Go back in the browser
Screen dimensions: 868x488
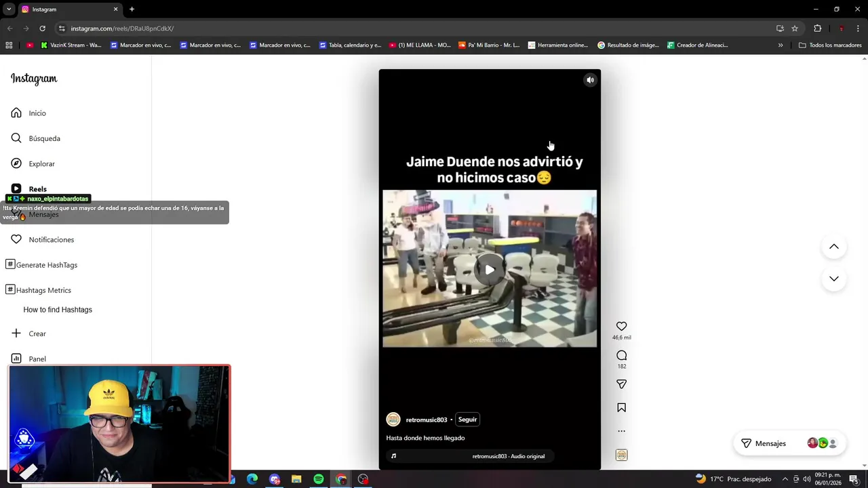9,28
